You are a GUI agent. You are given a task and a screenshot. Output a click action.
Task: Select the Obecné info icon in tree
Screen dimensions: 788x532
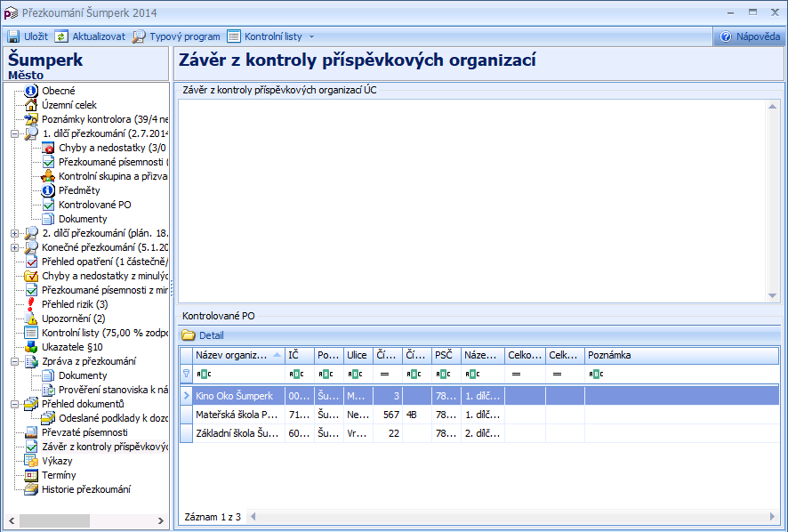pos(31,91)
